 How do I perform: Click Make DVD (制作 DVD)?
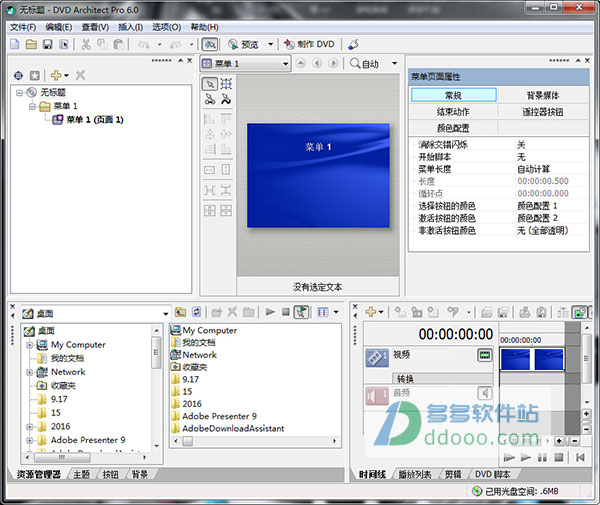(309, 44)
